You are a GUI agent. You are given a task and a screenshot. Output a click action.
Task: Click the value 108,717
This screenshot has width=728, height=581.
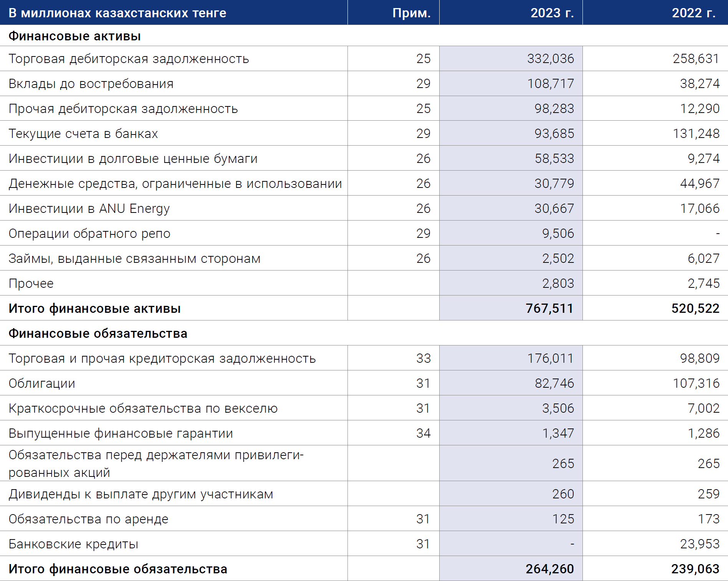coord(551,84)
